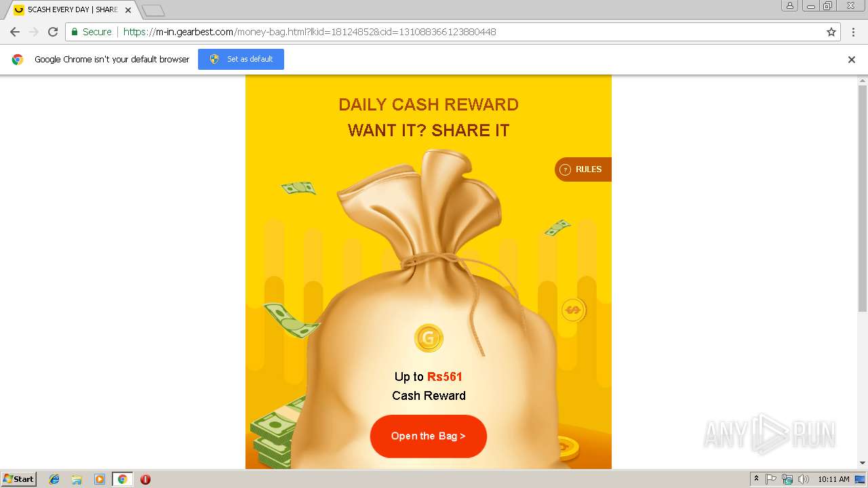Screen dimensions: 868x488
Task: Open Chrome's three-dot menu
Action: pyautogui.click(x=853, y=32)
